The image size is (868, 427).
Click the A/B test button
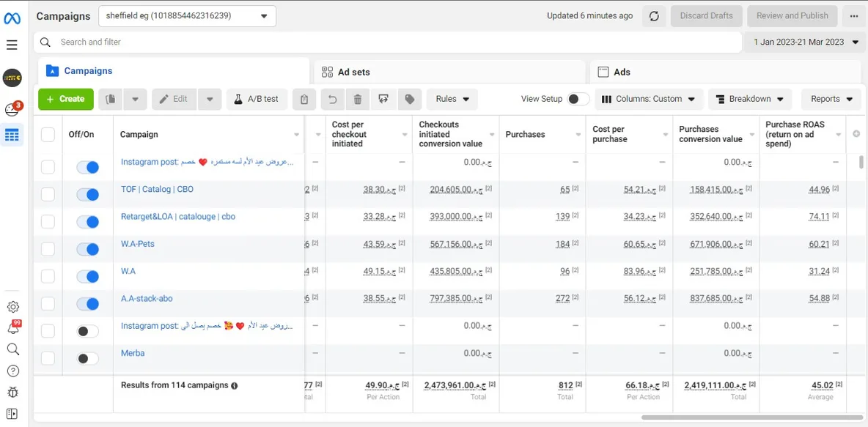click(257, 99)
